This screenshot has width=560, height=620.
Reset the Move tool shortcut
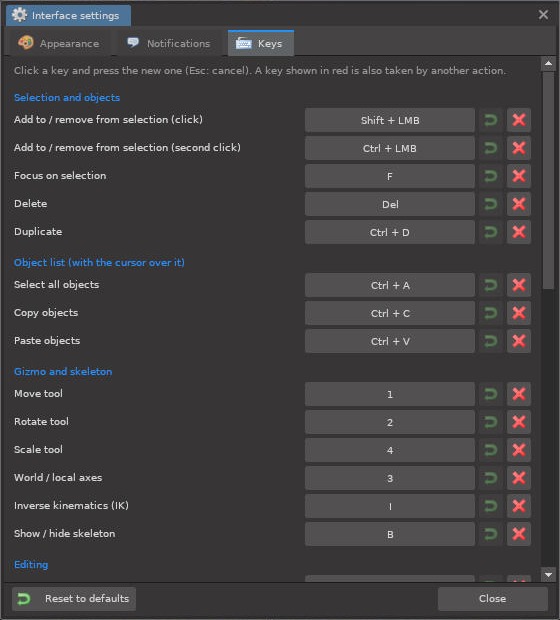coord(491,394)
